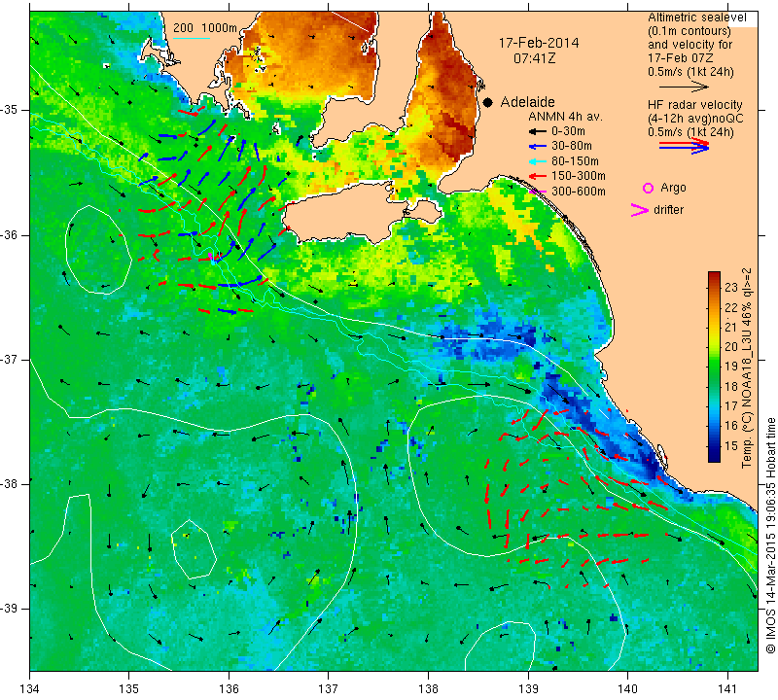The width and height of the screenshot is (778, 700).
Task: Click the 'Argo' legend label
Action: pos(673,188)
